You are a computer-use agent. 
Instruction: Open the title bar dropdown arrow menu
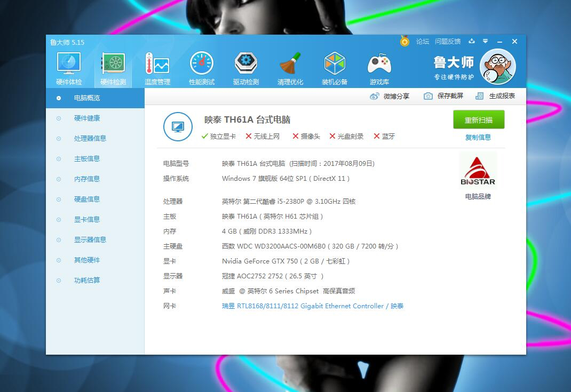tap(486, 41)
